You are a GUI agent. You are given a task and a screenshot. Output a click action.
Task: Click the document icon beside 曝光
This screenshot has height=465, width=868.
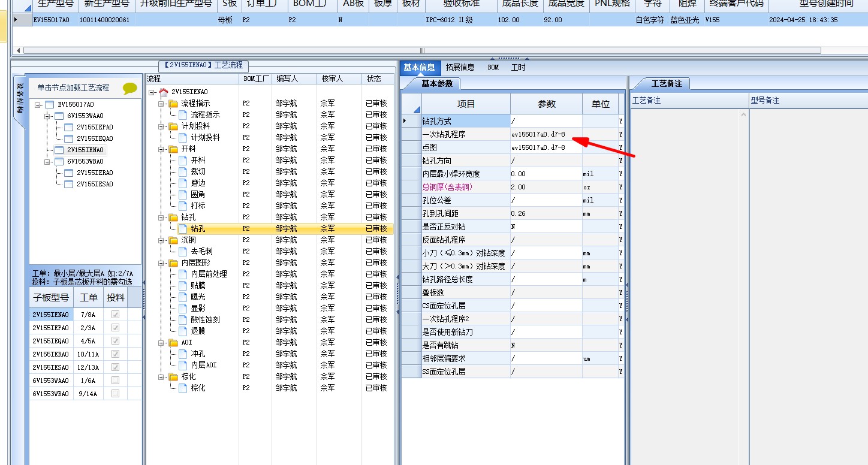click(183, 297)
